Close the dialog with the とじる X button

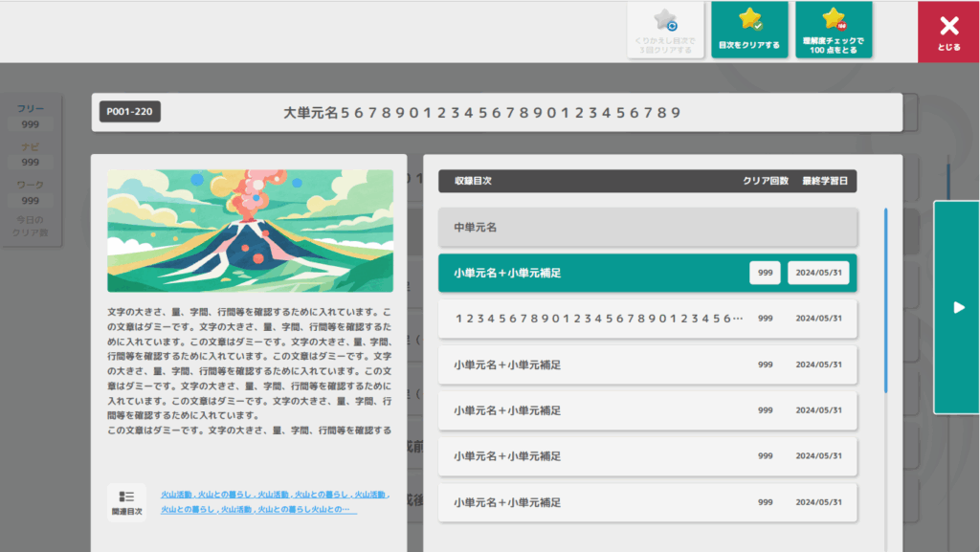coord(947,32)
